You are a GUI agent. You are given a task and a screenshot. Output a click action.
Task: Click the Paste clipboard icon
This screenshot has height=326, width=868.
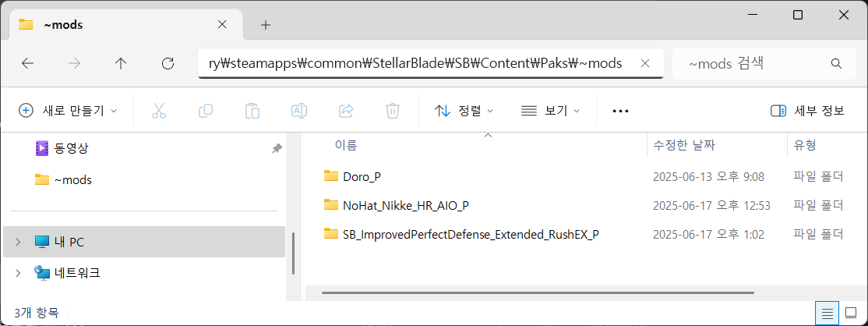[252, 111]
